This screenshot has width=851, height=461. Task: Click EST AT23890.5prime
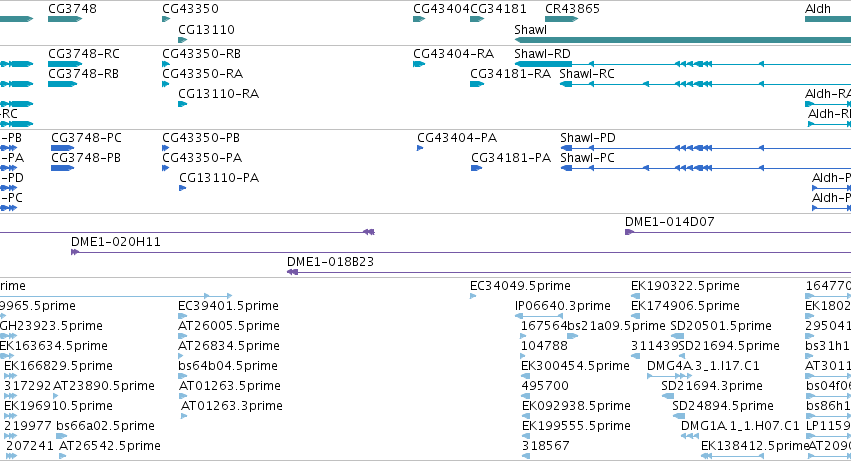click(104, 387)
